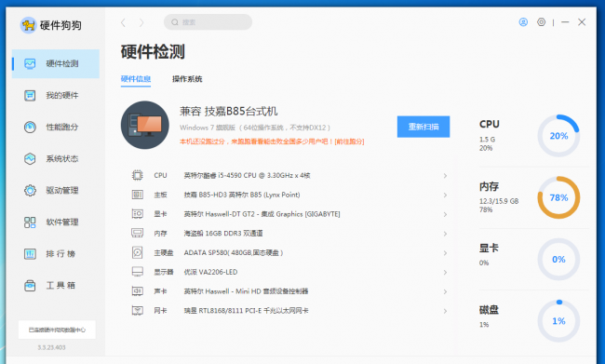Click the desktop computer avatar image

145,125
